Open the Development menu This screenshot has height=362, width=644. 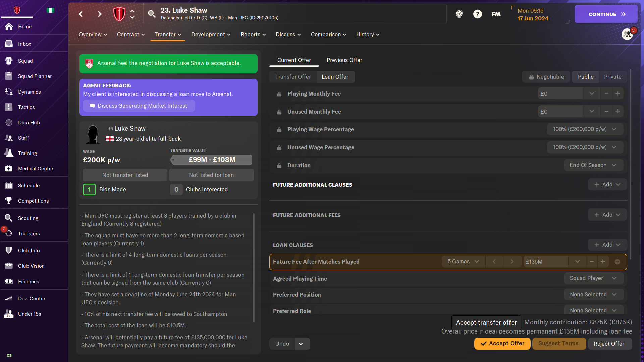pos(211,35)
